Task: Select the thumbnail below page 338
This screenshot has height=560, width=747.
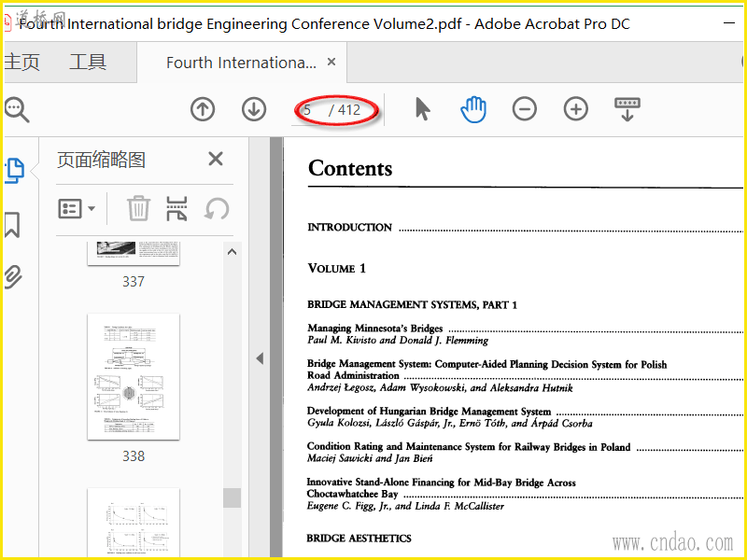Action: 134,523
